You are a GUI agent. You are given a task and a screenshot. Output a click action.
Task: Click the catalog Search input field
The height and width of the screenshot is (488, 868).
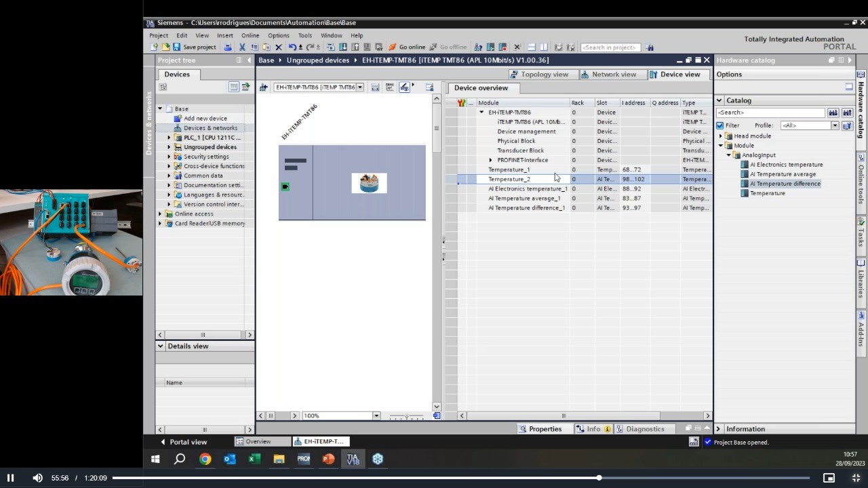770,113
